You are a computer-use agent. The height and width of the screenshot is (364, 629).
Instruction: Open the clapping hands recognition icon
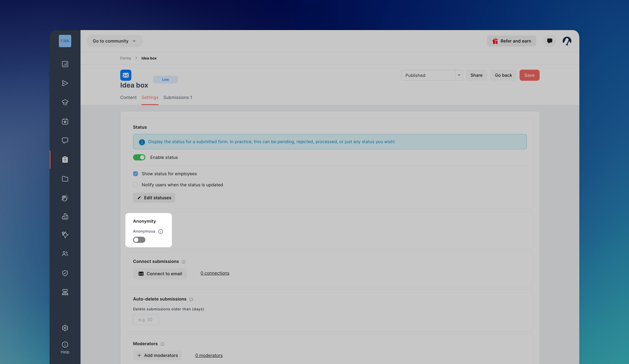pos(65,198)
